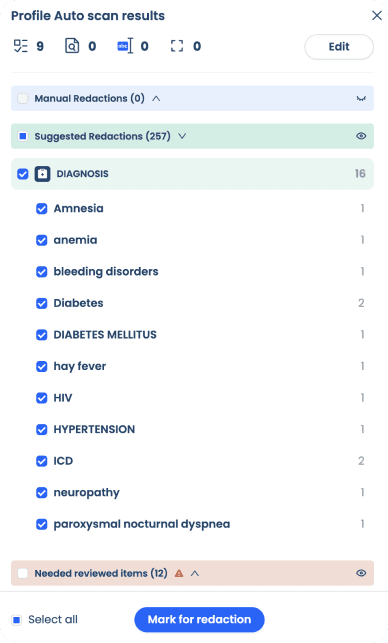Toggle the Select all checkbox
This screenshot has width=388, height=643.
17,620
